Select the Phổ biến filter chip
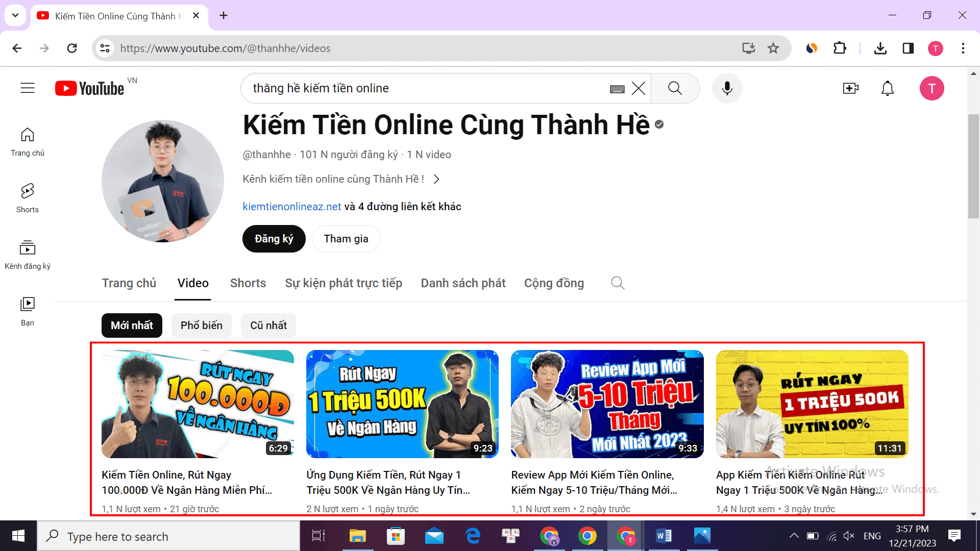The width and height of the screenshot is (980, 551). click(x=202, y=325)
